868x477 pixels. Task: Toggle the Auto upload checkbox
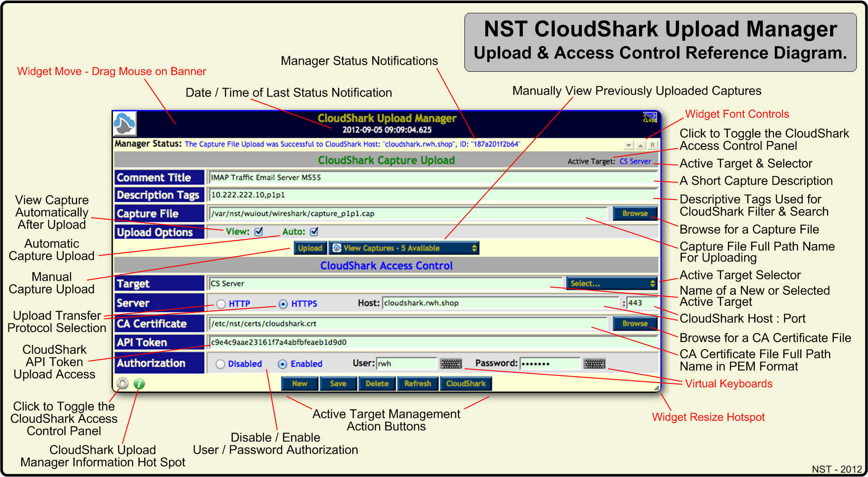tap(314, 231)
